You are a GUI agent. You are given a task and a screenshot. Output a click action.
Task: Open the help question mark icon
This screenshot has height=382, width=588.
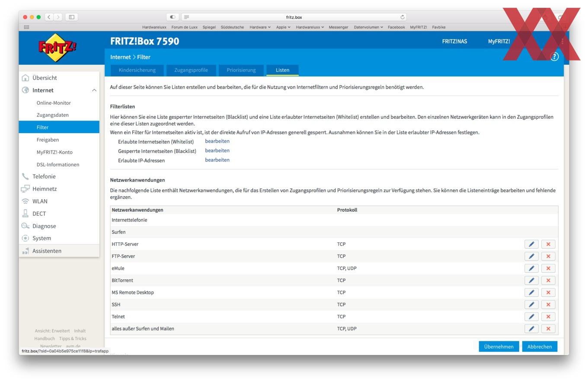(554, 57)
